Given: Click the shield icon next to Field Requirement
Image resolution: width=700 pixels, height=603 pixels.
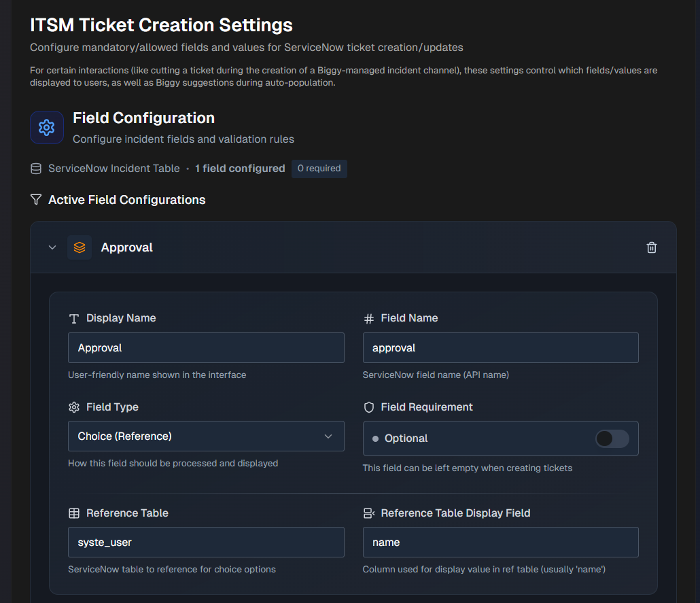Looking at the screenshot, I should click(x=369, y=407).
